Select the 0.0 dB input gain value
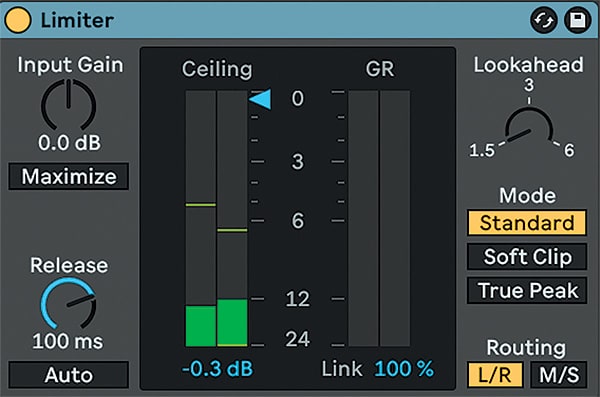The height and width of the screenshot is (397, 600). click(69, 143)
